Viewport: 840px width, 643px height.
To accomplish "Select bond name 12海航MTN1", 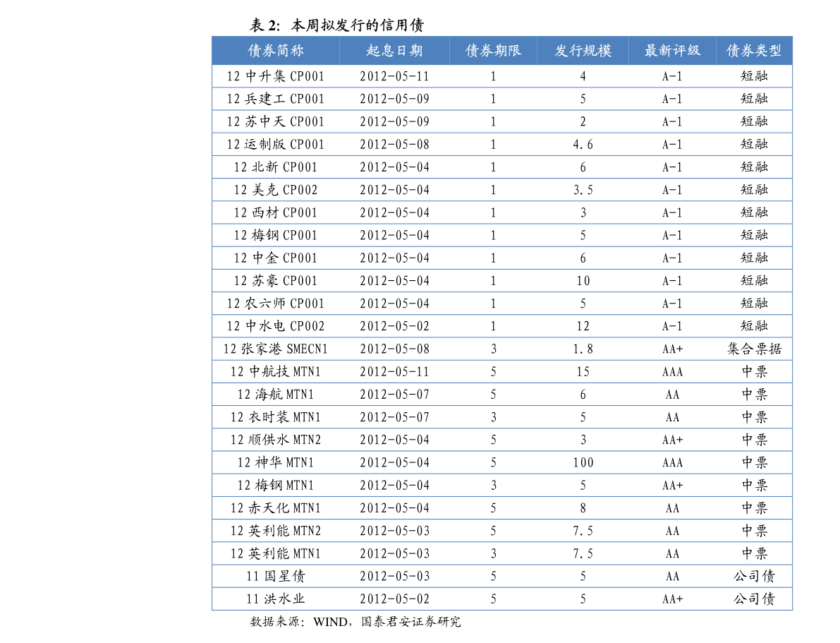I will click(276, 394).
